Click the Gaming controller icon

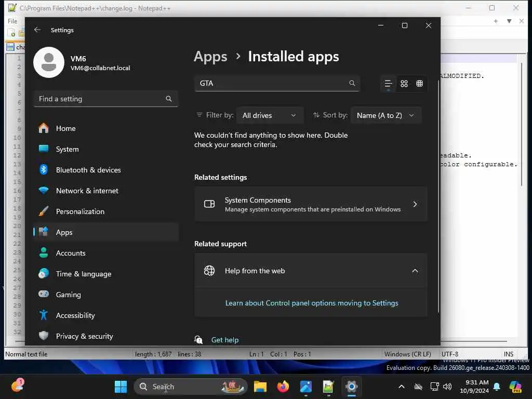[44, 294]
